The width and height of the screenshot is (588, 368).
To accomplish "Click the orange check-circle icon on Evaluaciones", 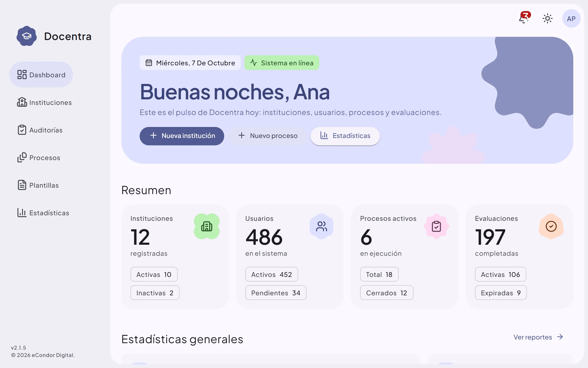I will (551, 226).
